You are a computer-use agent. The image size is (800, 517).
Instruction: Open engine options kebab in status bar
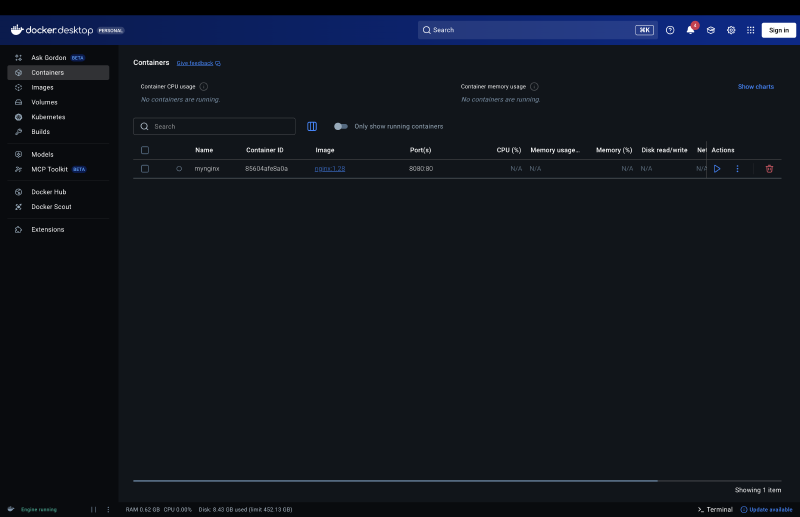pyautogui.click(x=108, y=509)
